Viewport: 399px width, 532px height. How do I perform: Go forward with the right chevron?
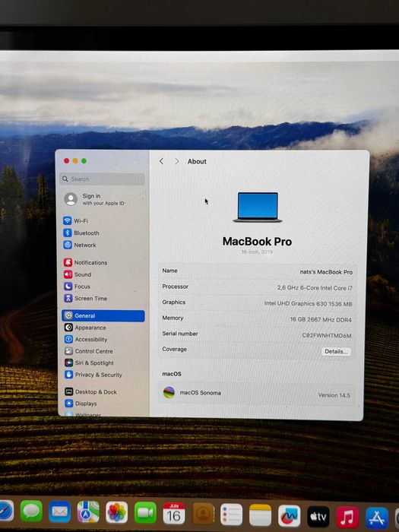177,161
